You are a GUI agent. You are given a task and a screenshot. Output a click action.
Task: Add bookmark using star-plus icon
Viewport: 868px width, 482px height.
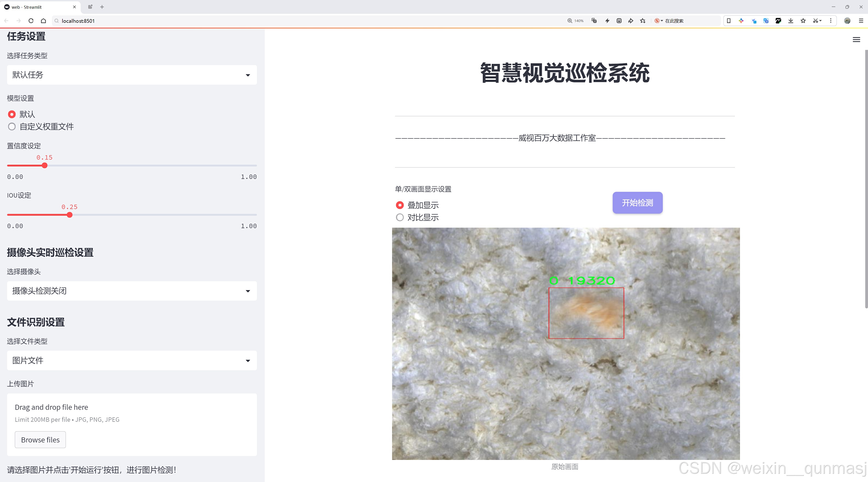pos(643,21)
